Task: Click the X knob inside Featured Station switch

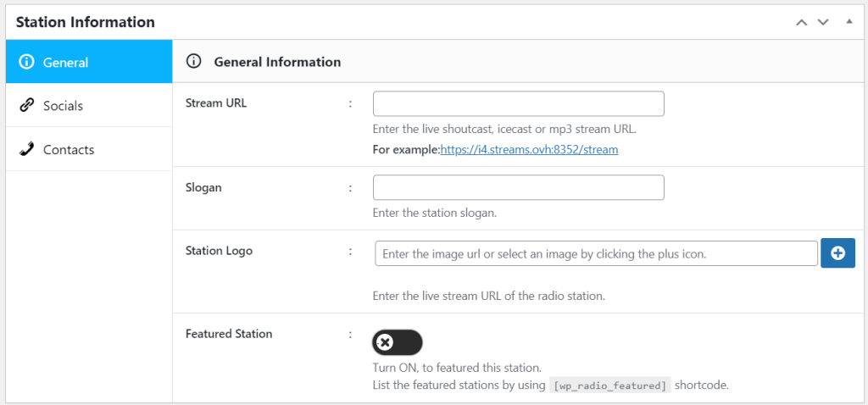Action: tap(386, 342)
